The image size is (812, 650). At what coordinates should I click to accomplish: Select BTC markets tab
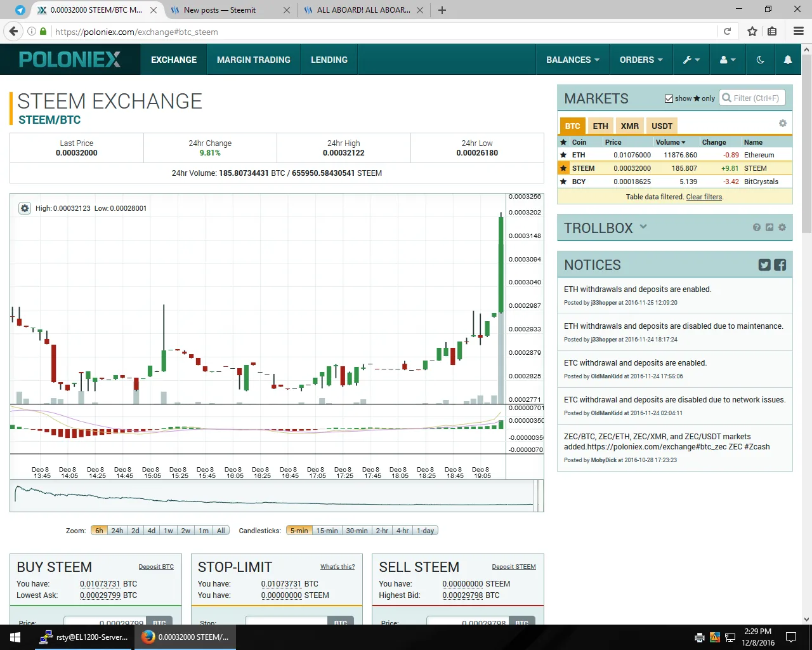573,126
